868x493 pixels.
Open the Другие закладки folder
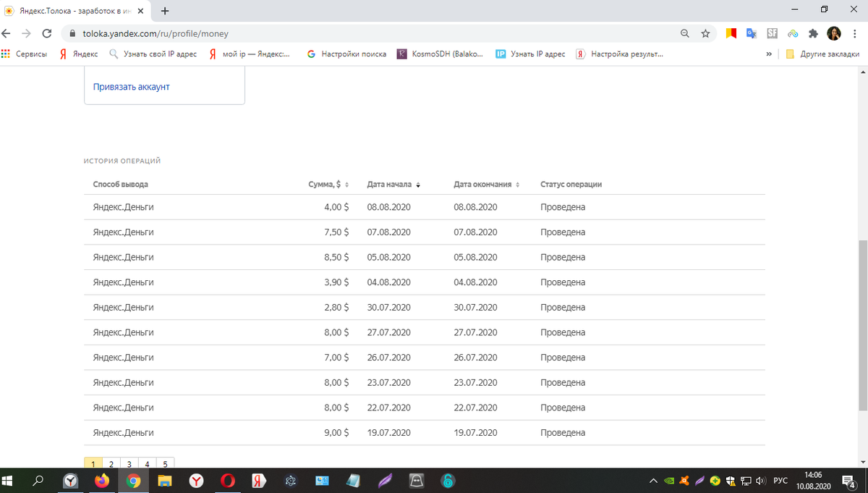coord(823,54)
